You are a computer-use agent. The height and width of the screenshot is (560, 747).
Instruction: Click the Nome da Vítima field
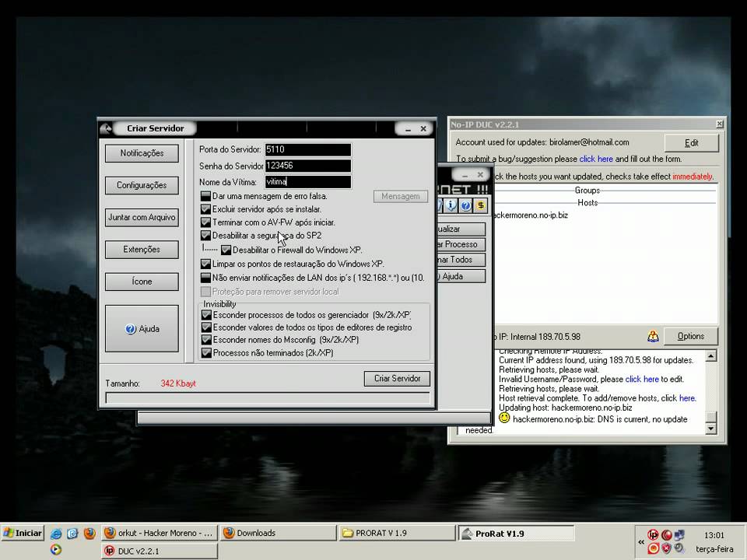tap(308, 182)
